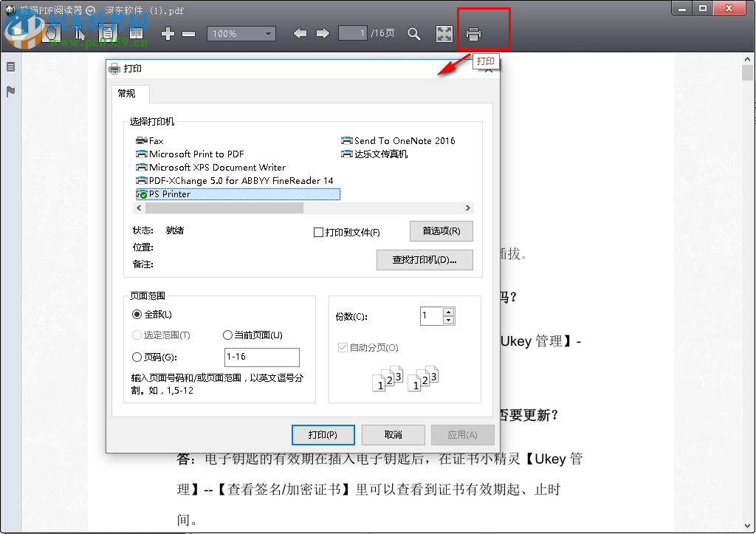The height and width of the screenshot is (534, 756).
Task: Enter full screen via the expand-arrows icon
Action: (x=444, y=32)
